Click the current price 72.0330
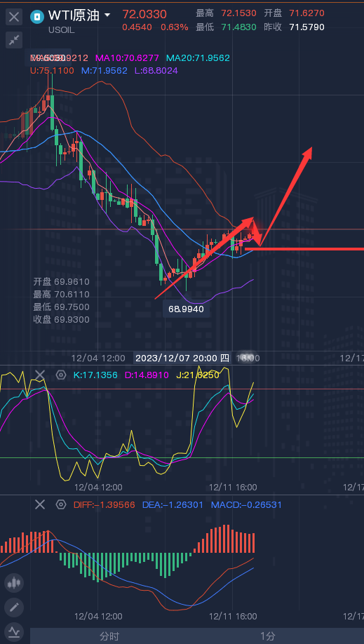This screenshot has width=364, height=644. point(144,15)
